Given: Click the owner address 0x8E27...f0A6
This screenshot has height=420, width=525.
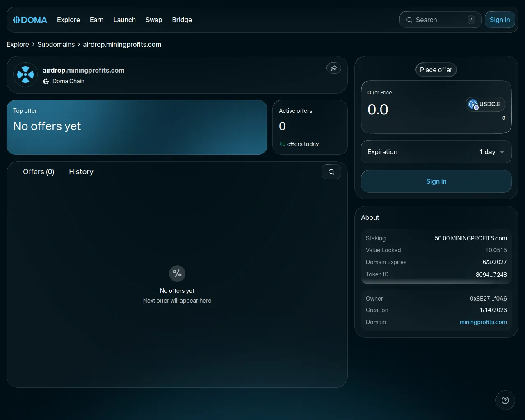Looking at the screenshot, I should tap(488, 299).
